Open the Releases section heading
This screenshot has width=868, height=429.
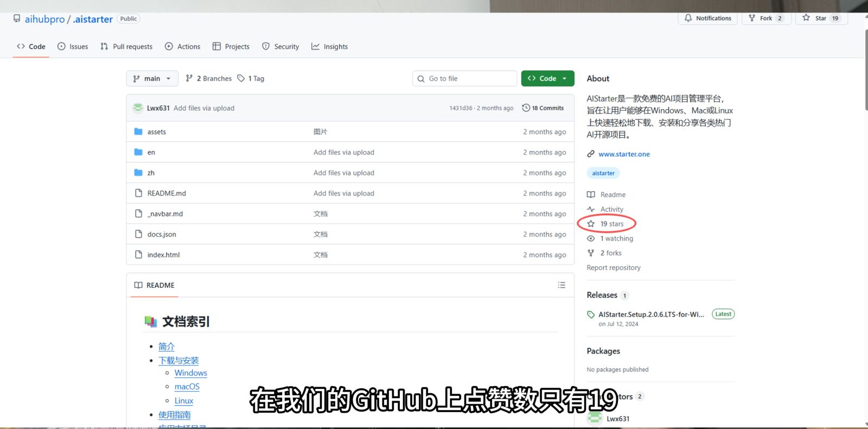tap(602, 295)
